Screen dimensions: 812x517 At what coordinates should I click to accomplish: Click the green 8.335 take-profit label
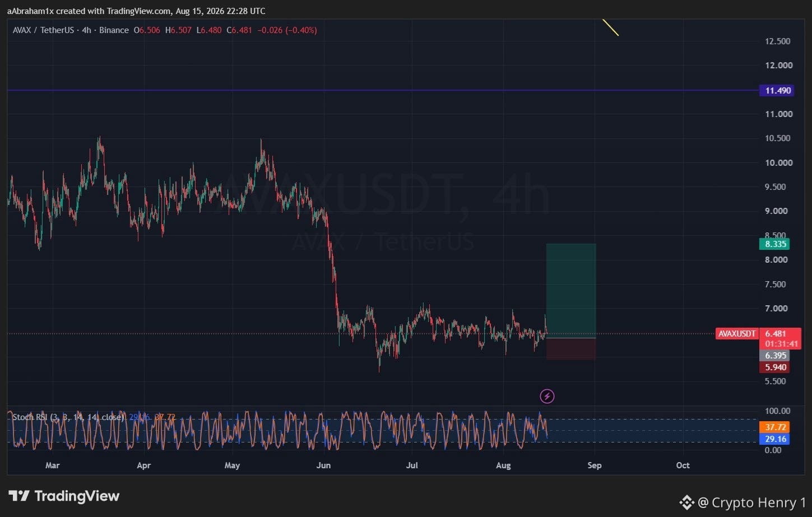pos(775,244)
